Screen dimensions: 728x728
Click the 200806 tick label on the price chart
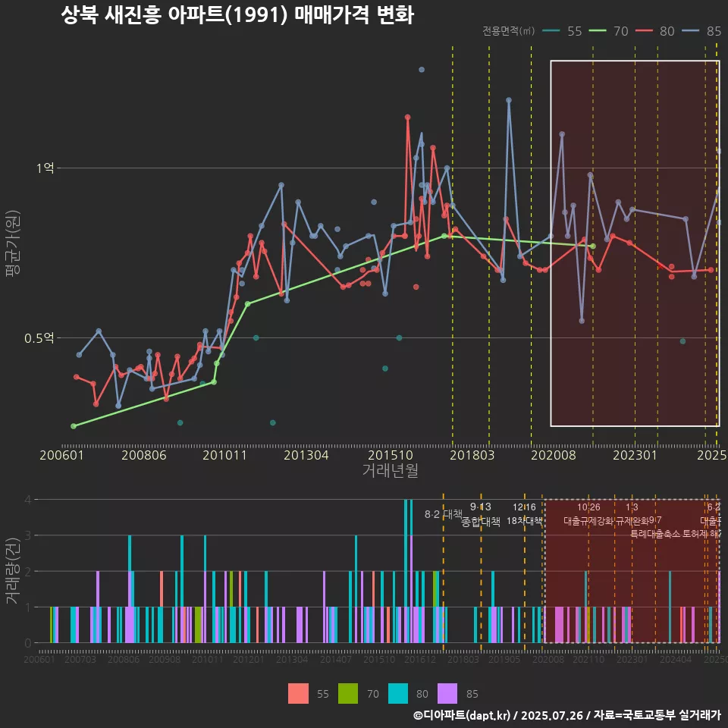[x=144, y=455]
